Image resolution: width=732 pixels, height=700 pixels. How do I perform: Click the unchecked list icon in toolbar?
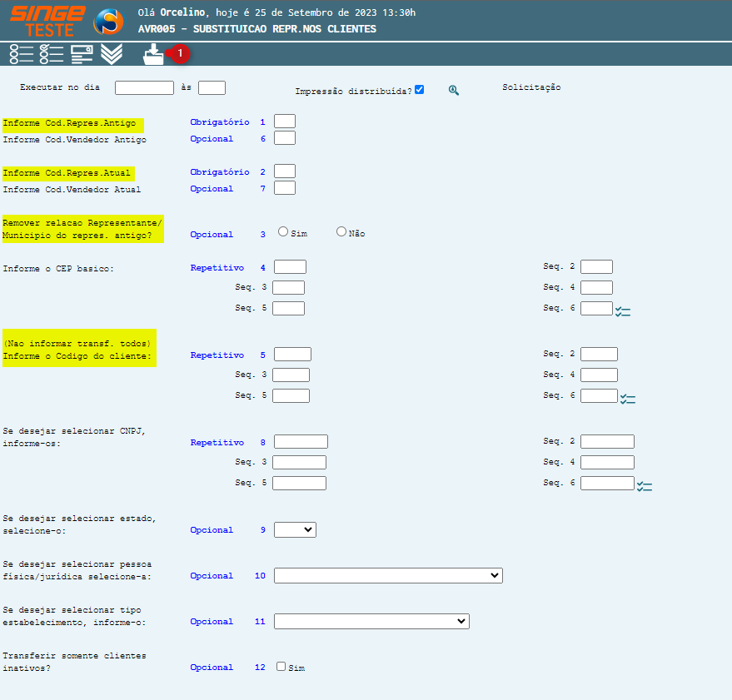click(x=21, y=54)
